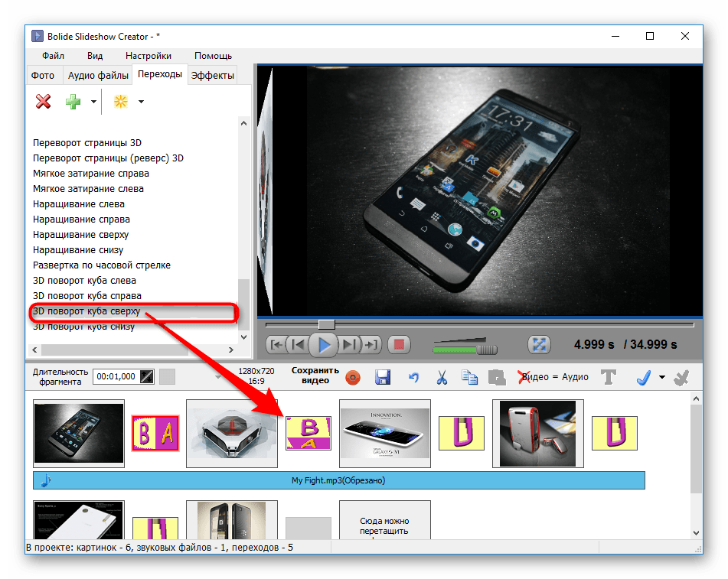Click the Сохранить видео label
This screenshot has width=728, height=579.
coord(315,376)
